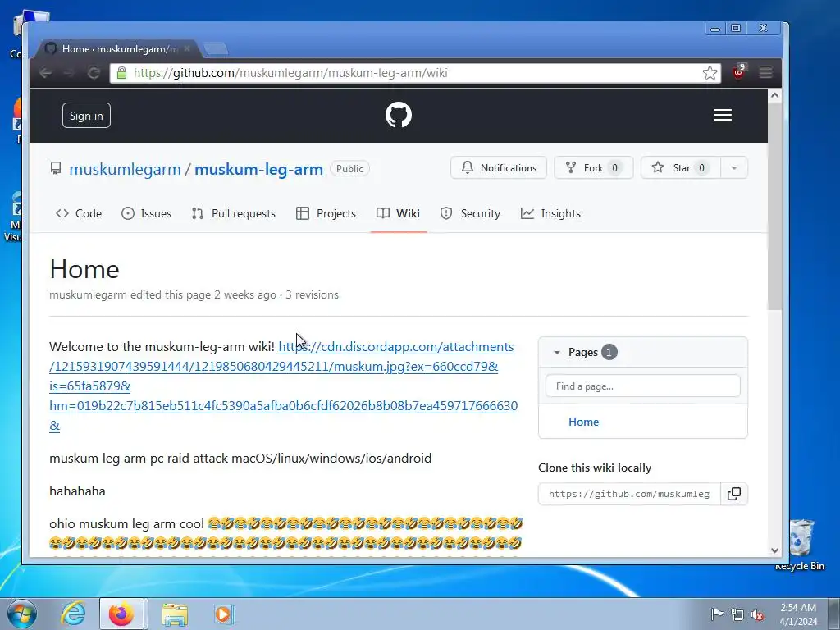840x630 pixels.
Task: View the Insights tab
Action: click(550, 213)
